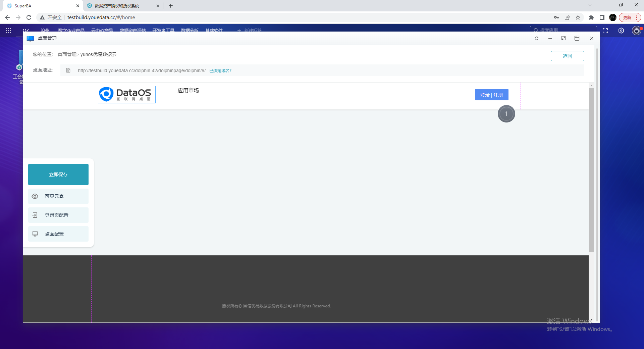Maximize the 桌面管理 inner window
The height and width of the screenshot is (349, 644).
tap(577, 38)
